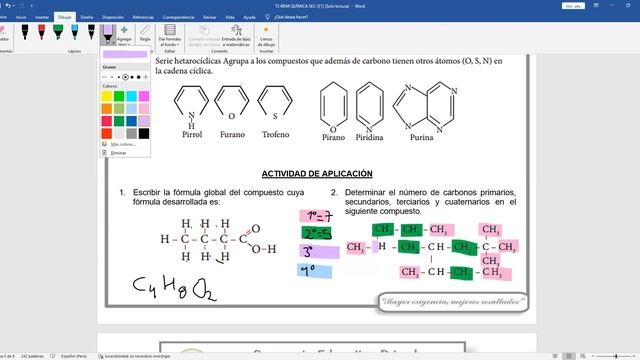Select the currently circled thickness dot
The width and height of the screenshot is (640, 360).
coord(125,77)
